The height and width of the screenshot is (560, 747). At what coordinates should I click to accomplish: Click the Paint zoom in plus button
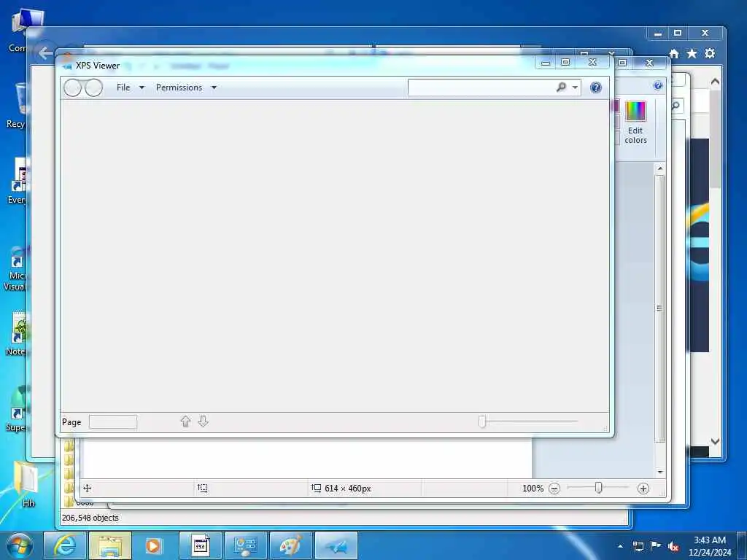(643, 489)
